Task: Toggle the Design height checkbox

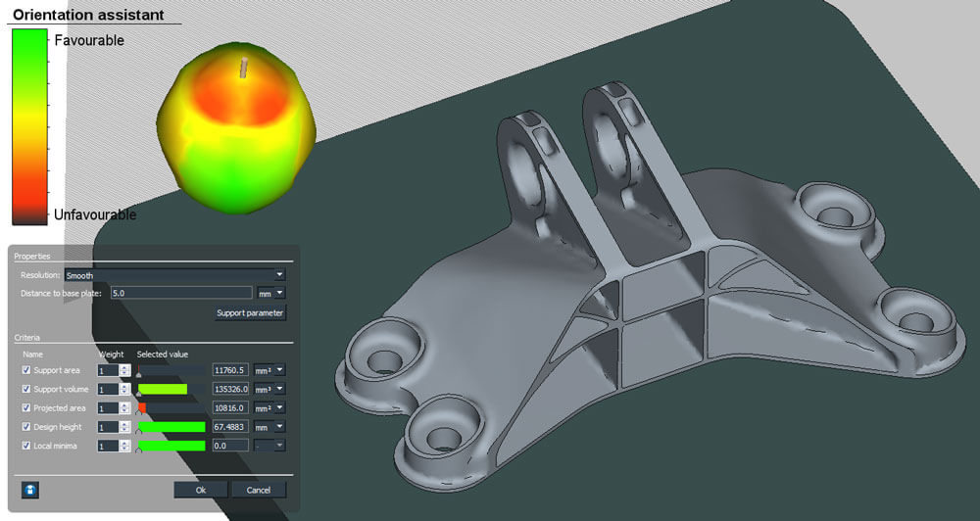Action: pyautogui.click(x=26, y=427)
